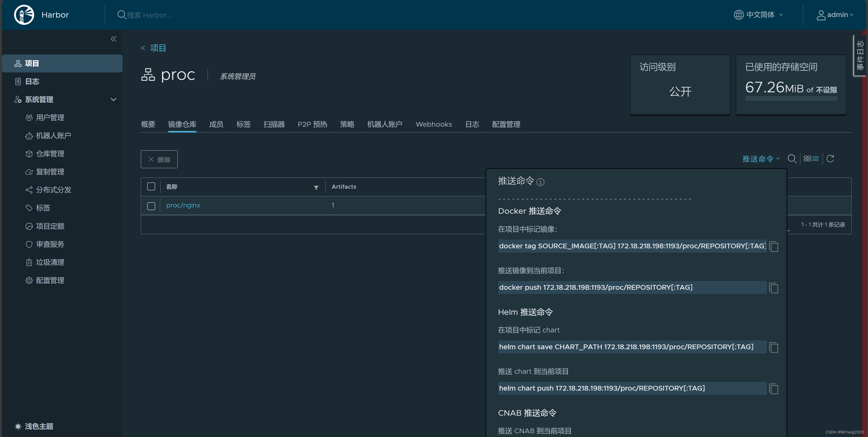Refresh the repository list

point(831,158)
